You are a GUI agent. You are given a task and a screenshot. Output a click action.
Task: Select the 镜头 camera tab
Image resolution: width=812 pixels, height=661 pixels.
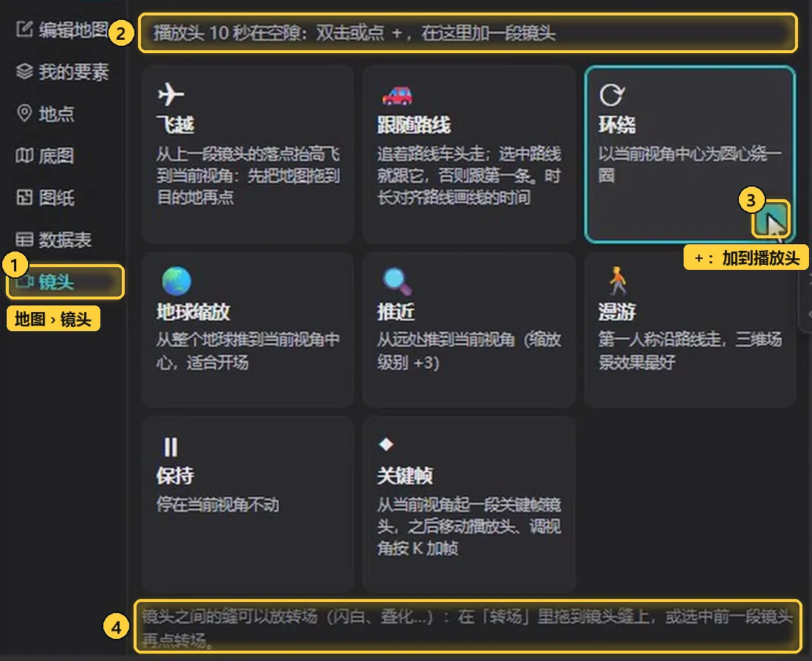coord(65,282)
